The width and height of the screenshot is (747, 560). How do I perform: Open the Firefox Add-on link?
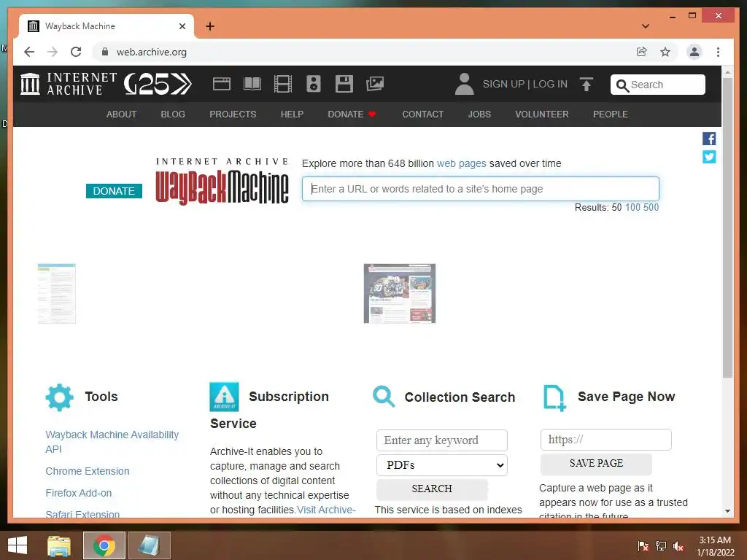tap(79, 493)
